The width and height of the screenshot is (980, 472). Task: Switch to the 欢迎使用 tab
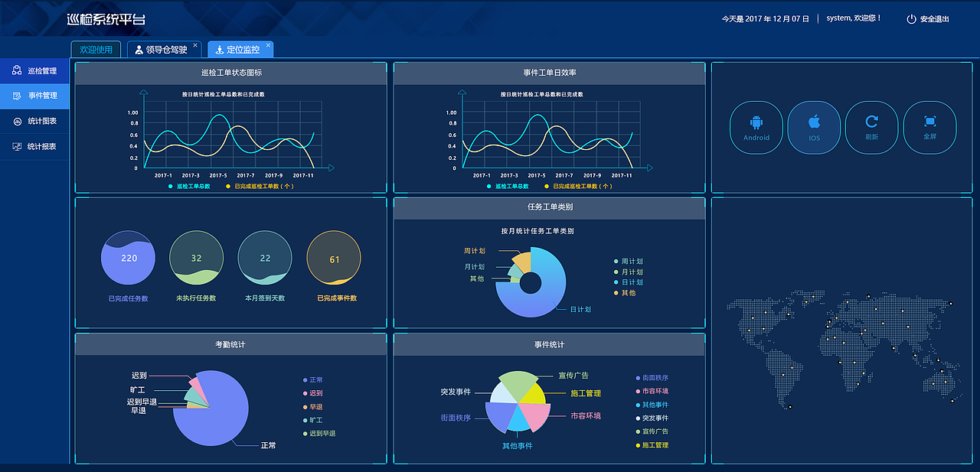click(96, 50)
